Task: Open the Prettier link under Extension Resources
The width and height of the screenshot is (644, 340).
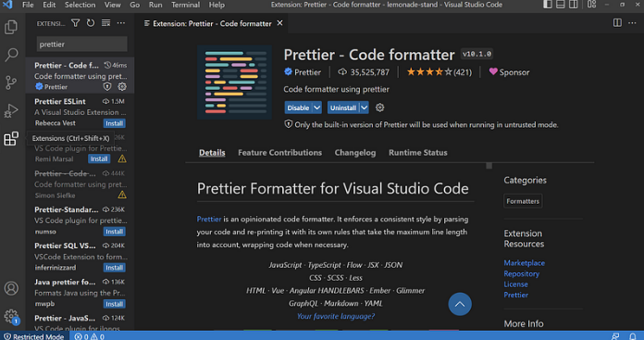Action: [x=516, y=295]
